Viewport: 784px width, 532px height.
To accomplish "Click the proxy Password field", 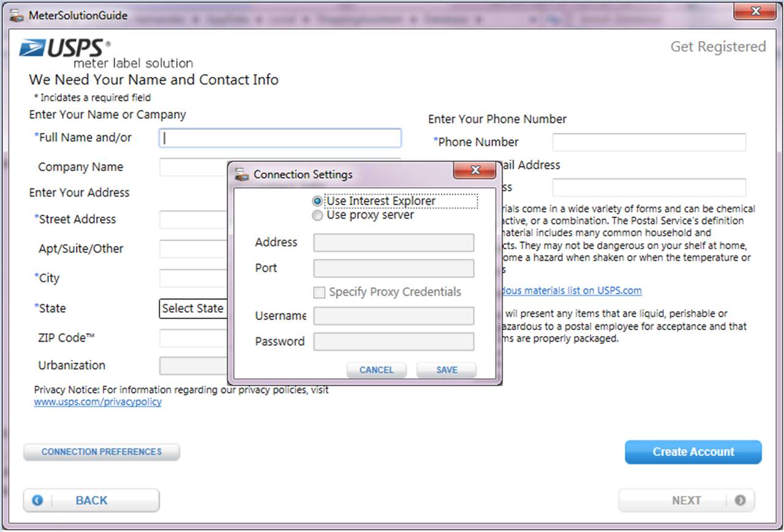I will tap(394, 342).
